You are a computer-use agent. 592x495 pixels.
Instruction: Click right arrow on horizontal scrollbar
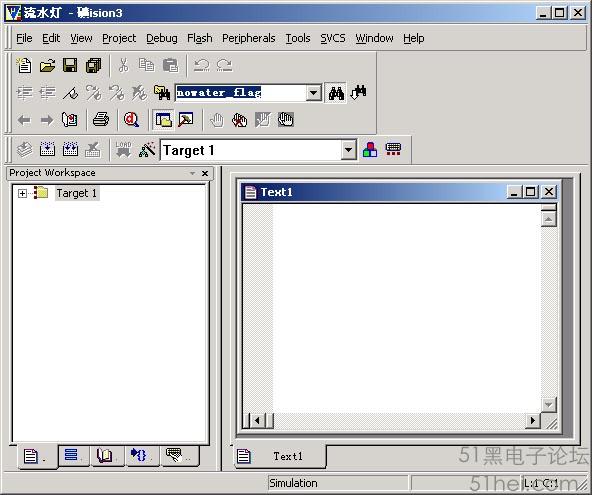(533, 420)
